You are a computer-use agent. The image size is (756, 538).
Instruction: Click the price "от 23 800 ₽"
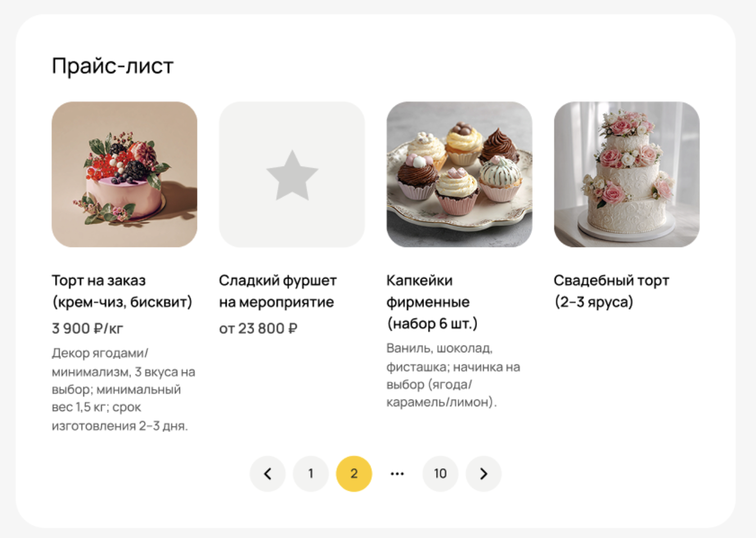258,329
